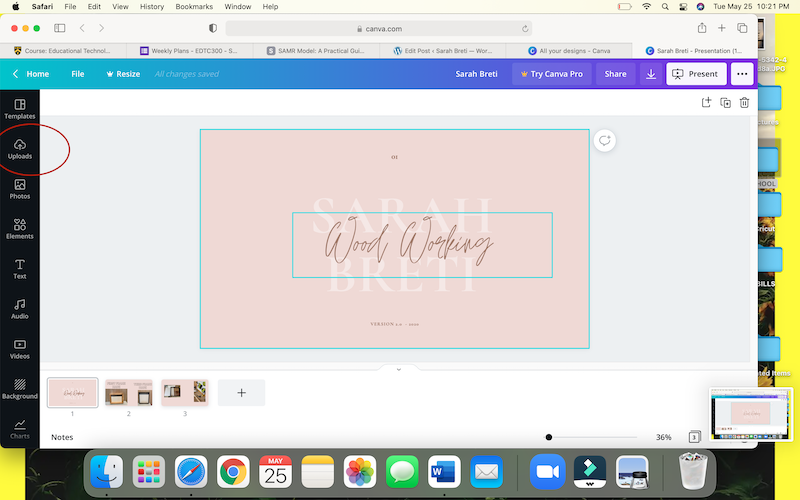800x500 pixels.
Task: Open the Apple menu
Action: [x=15, y=7]
